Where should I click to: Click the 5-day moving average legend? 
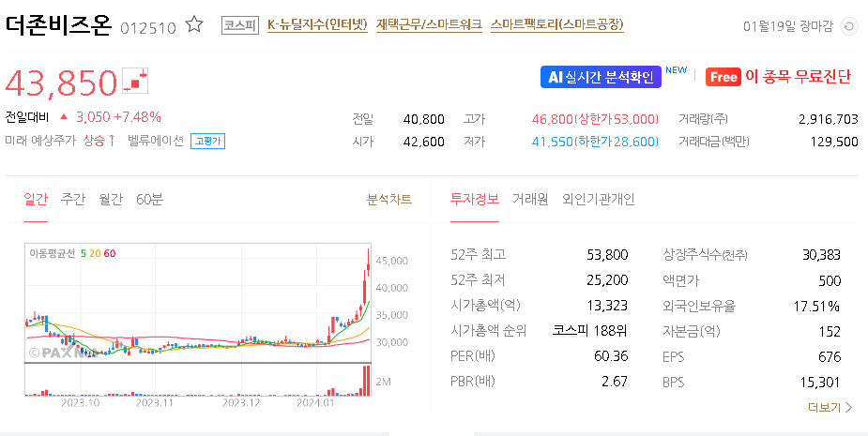84,253
